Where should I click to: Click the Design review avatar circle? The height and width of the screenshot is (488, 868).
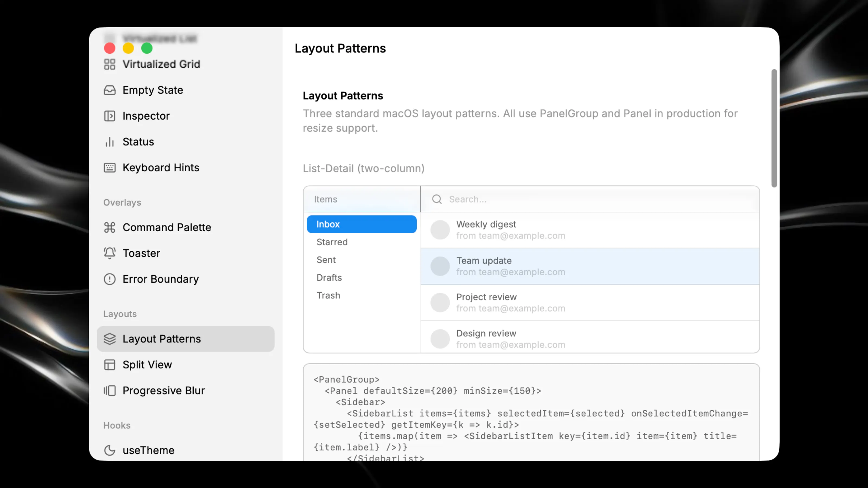point(440,339)
